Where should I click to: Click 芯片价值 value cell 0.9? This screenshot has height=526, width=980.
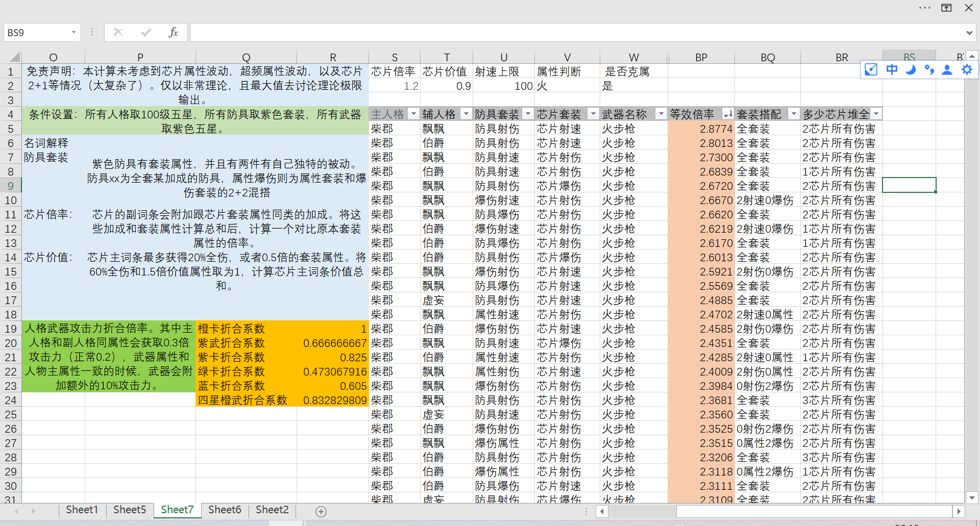[447, 86]
